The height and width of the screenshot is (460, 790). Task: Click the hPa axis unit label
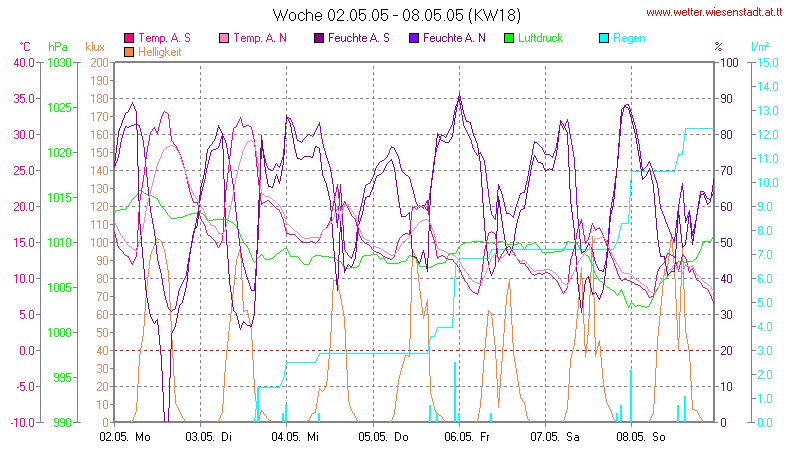[58, 47]
